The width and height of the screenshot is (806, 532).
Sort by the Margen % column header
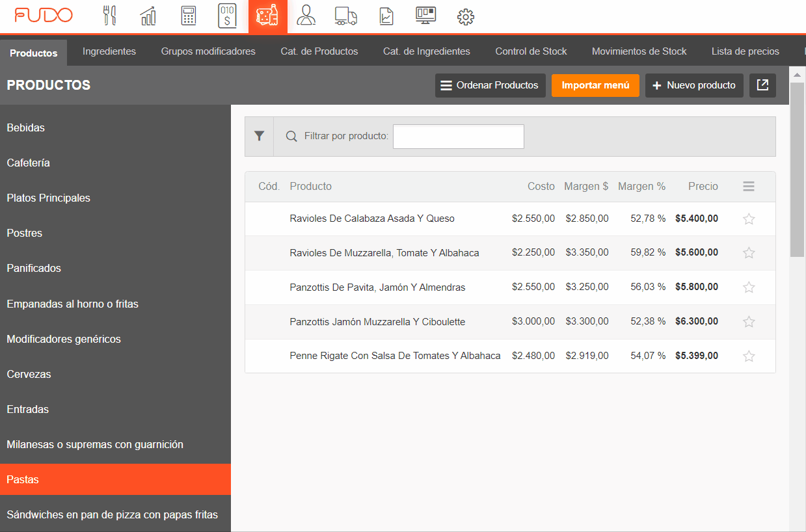pyautogui.click(x=641, y=186)
